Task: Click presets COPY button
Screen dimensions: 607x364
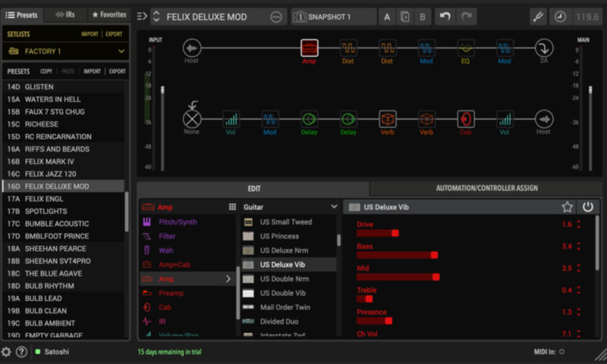Action: 46,72
